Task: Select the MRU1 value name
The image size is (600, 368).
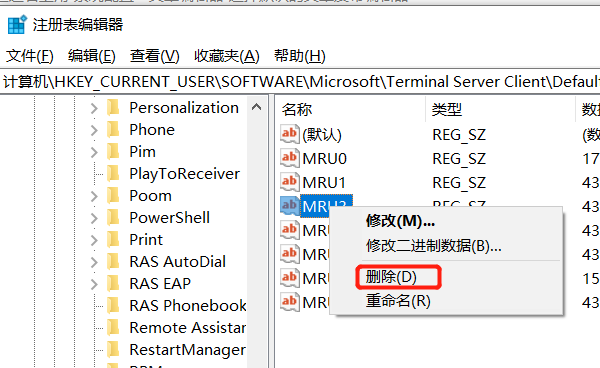Action: pyautogui.click(x=324, y=182)
